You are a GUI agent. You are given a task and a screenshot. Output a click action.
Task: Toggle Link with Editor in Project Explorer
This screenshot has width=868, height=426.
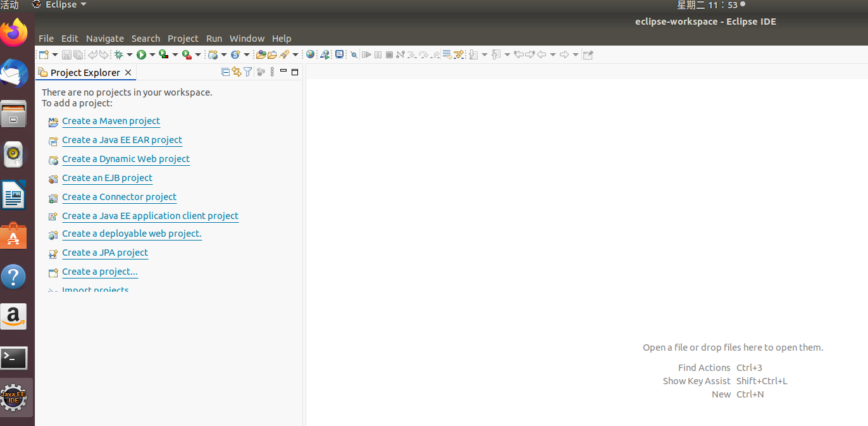(x=237, y=72)
